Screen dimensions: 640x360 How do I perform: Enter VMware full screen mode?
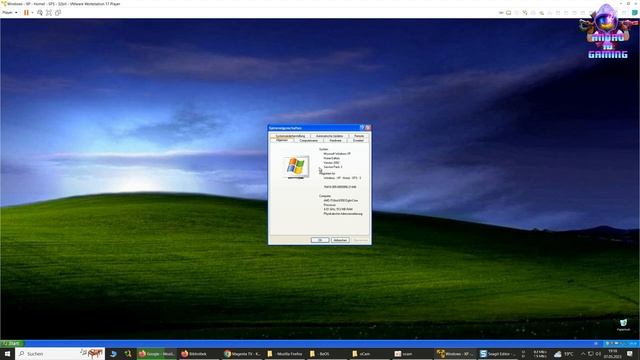[x=49, y=13]
